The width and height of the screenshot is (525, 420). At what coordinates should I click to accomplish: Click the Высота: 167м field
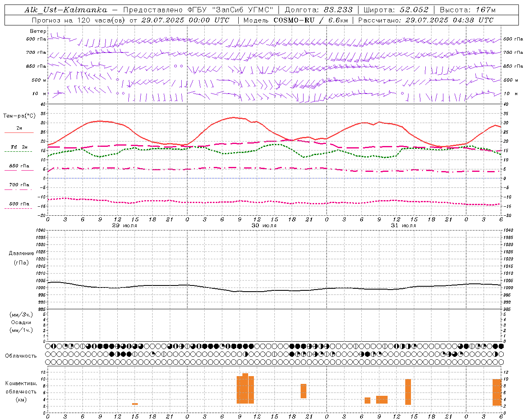(x=468, y=10)
